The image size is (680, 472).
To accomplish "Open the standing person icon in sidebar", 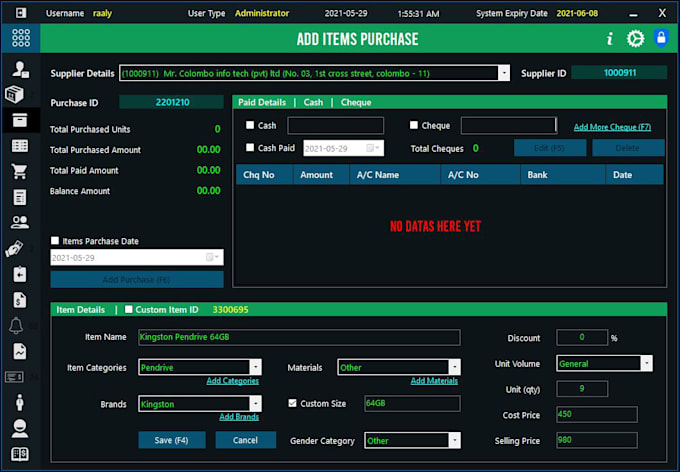I will pyautogui.click(x=20, y=402).
